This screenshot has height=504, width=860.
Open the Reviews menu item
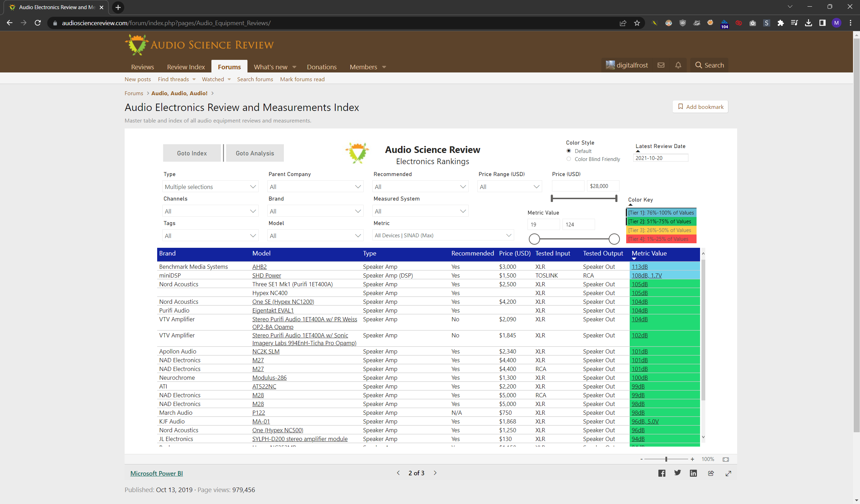142,66
